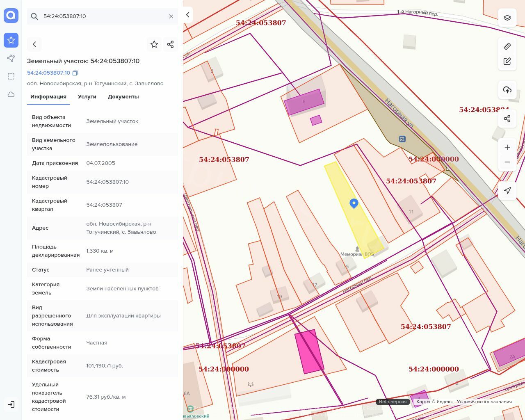
Task: Center map on my location
Action: tap(507, 191)
